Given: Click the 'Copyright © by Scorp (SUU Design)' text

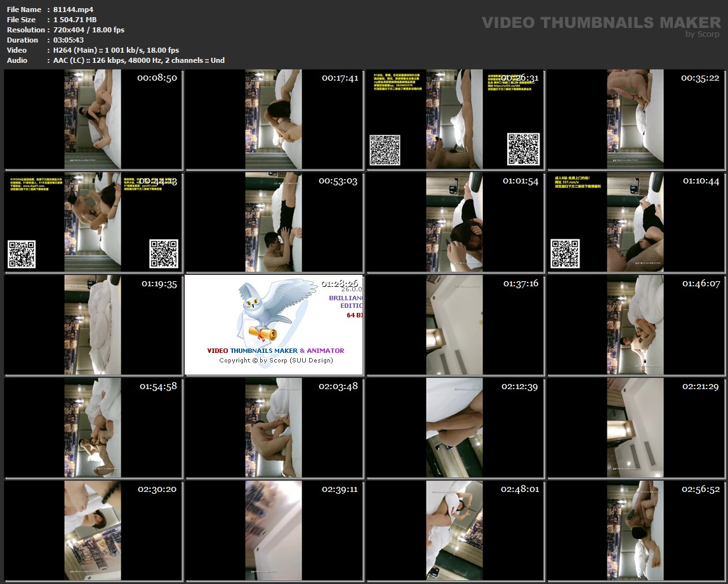Looking at the screenshot, I should [276, 361].
